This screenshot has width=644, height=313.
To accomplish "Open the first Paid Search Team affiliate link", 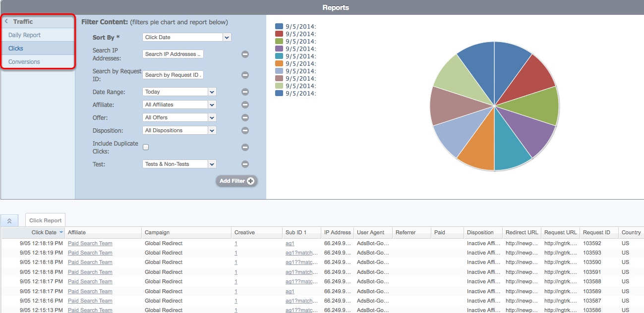I will click(90, 243).
